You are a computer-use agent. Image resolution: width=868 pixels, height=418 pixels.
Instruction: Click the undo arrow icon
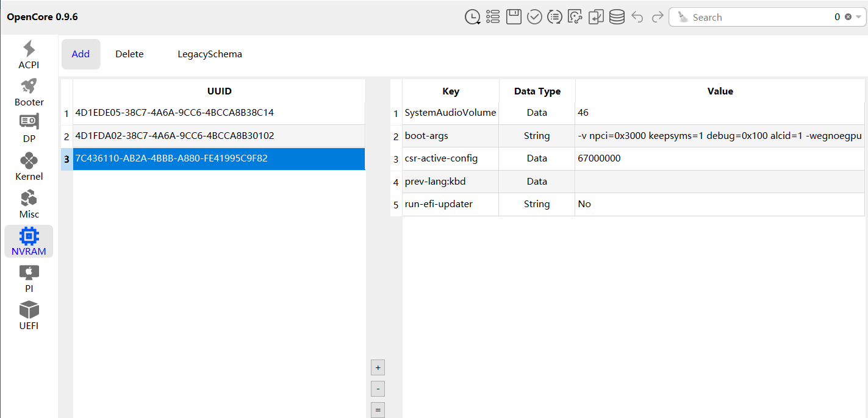point(637,17)
